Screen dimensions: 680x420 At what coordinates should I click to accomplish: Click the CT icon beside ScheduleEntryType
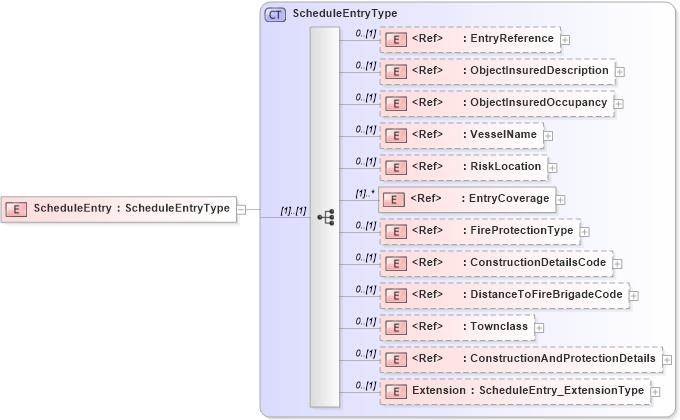tap(275, 15)
